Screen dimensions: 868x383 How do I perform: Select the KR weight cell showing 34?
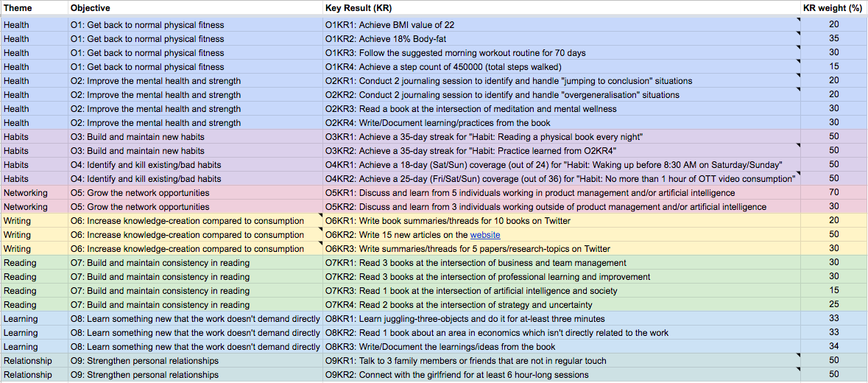833,347
